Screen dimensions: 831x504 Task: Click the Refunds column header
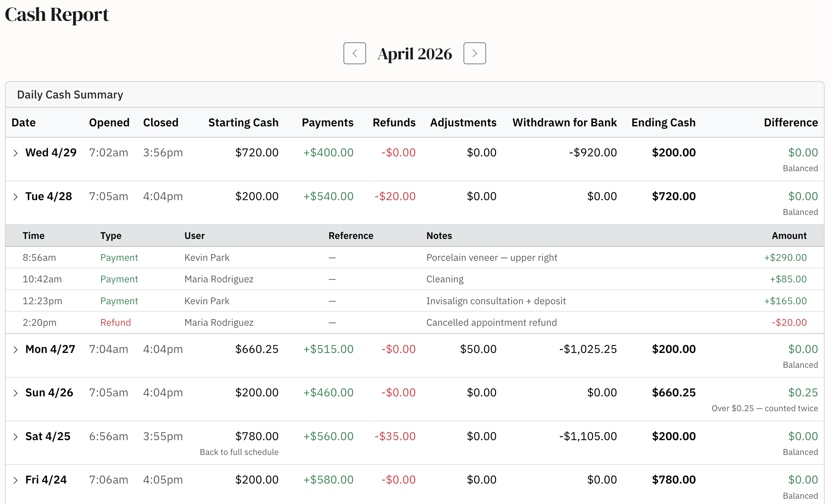coord(394,122)
